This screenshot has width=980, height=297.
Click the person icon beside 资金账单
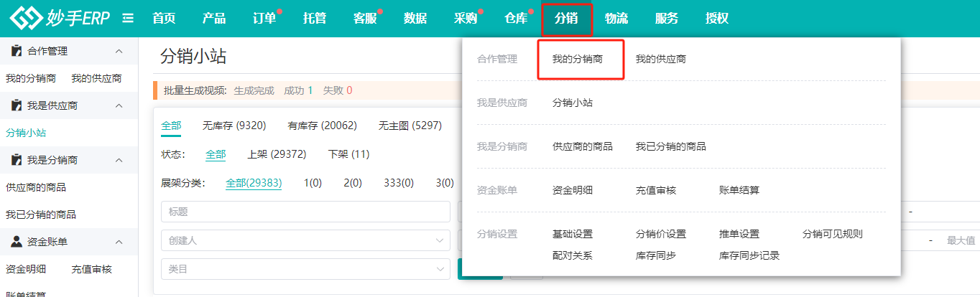pos(17,242)
